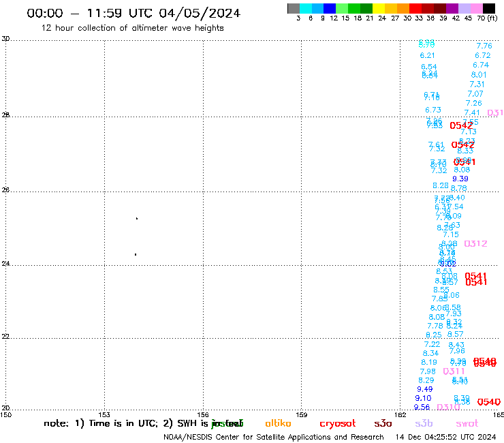The image size is (504, 443).
Task: Click the wave height value 8.19
Action: 429,363
